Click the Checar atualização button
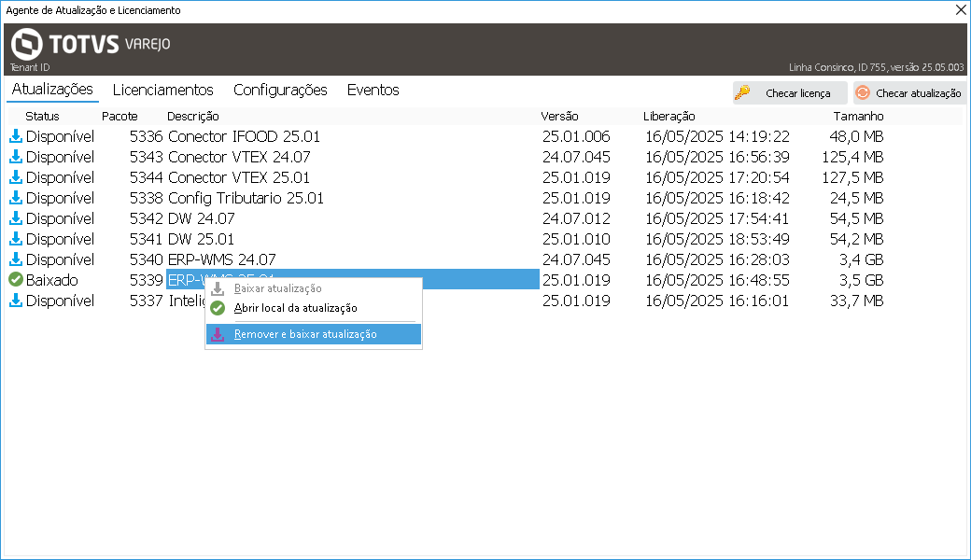The height and width of the screenshot is (560, 971). click(x=909, y=92)
